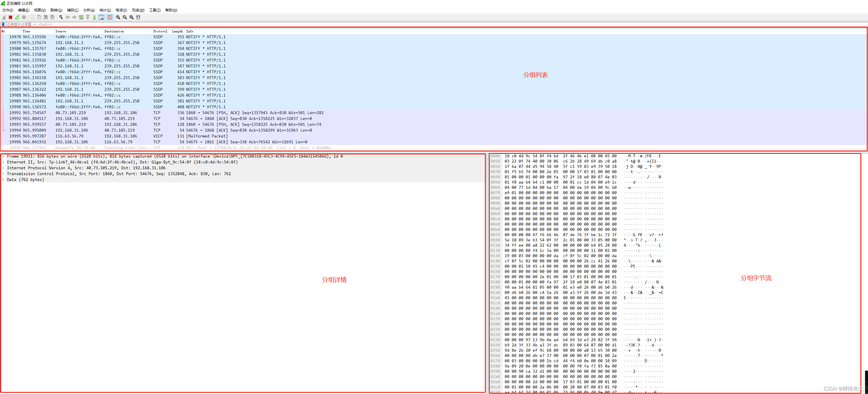Go back to previous packet arrow
The height and width of the screenshot is (394, 868).
click(68, 17)
